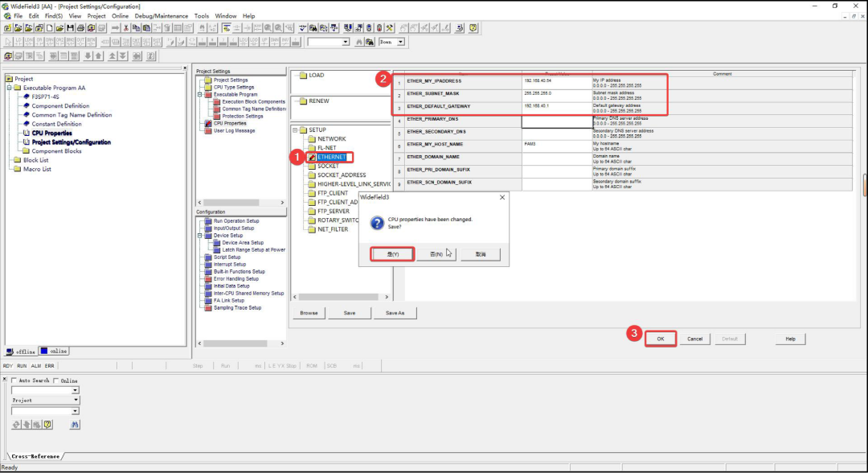Click the down arrow icon in third toolbar
The image size is (868, 473).
[x=88, y=56]
